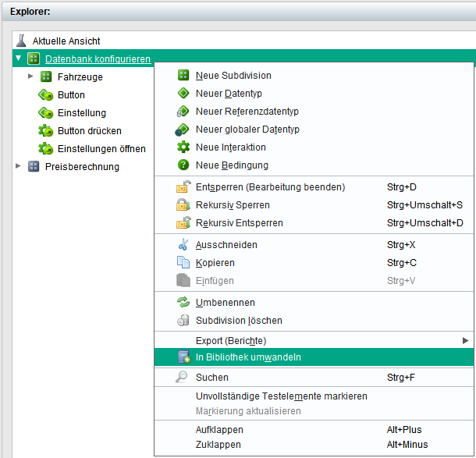Click the Entsperren open padlock icon
This screenshot has height=458, width=476.
click(183, 186)
